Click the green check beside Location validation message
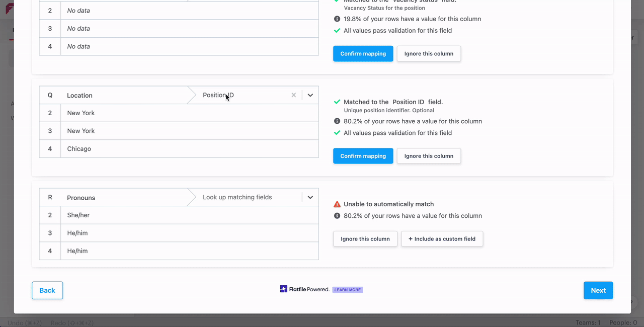The width and height of the screenshot is (644, 327). 337,133
